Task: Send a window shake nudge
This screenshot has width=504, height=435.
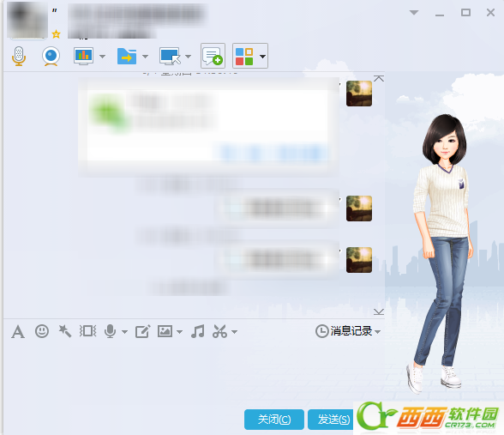Action: 87,331
